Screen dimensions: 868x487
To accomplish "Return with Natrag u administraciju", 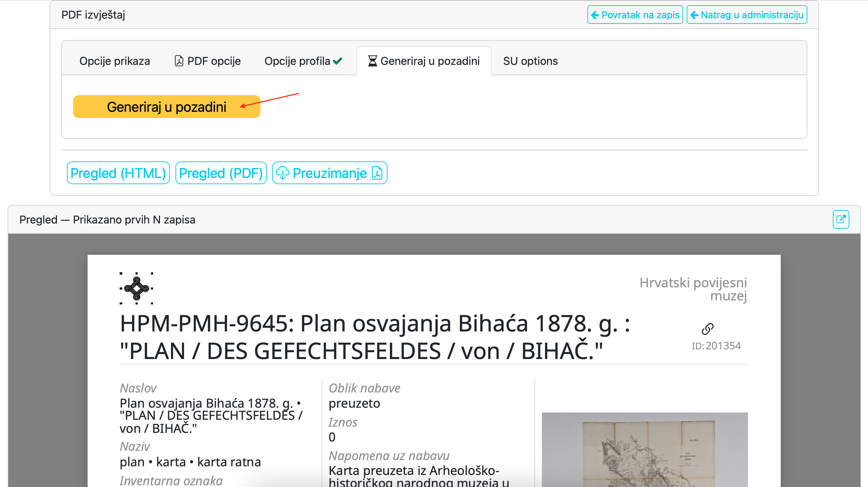I will pyautogui.click(x=747, y=15).
